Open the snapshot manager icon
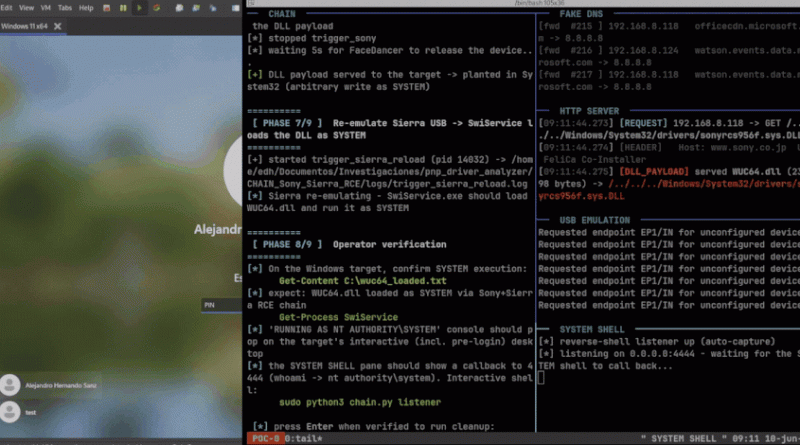800x445 pixels. pos(213,8)
